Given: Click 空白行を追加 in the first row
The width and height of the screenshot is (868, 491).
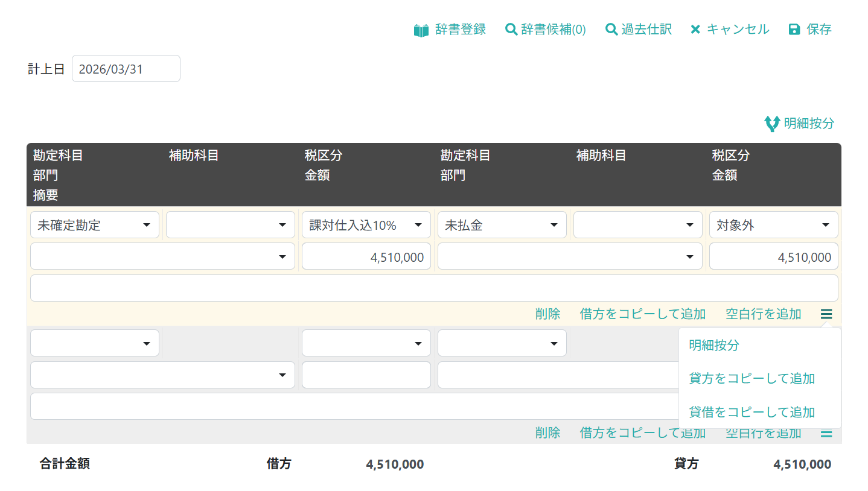Looking at the screenshot, I should [763, 314].
